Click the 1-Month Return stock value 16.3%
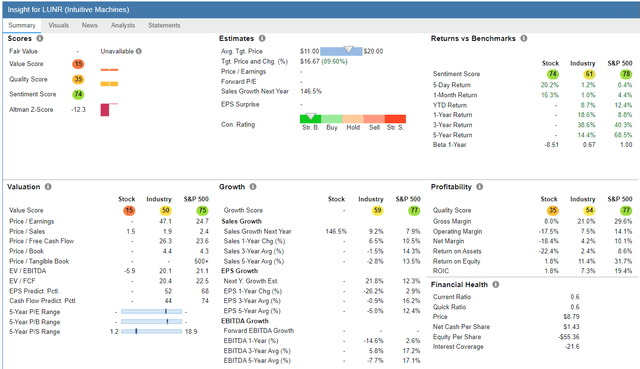The image size is (640, 369). (x=550, y=95)
